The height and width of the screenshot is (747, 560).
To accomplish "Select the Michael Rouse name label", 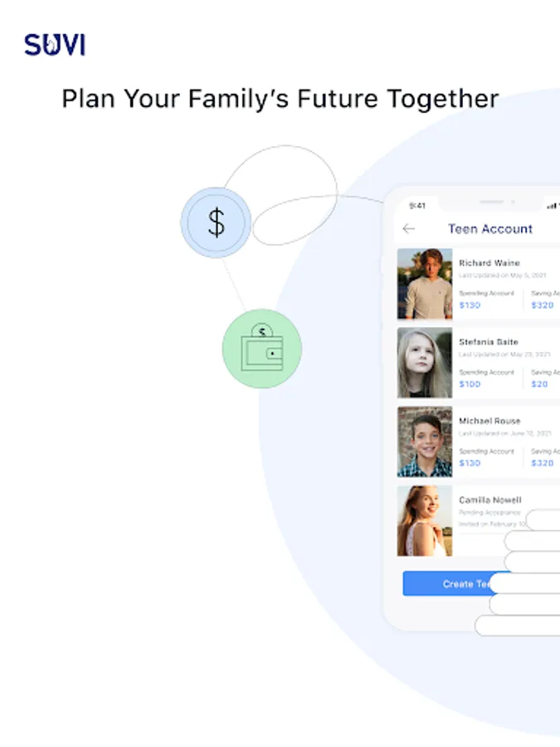I will click(489, 421).
